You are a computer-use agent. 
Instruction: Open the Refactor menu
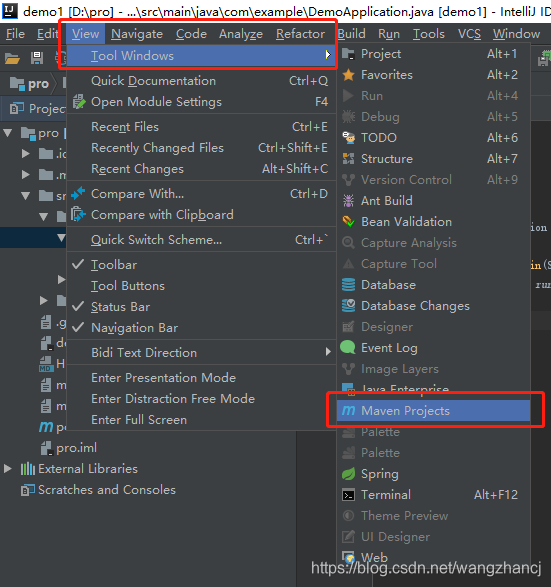point(300,34)
